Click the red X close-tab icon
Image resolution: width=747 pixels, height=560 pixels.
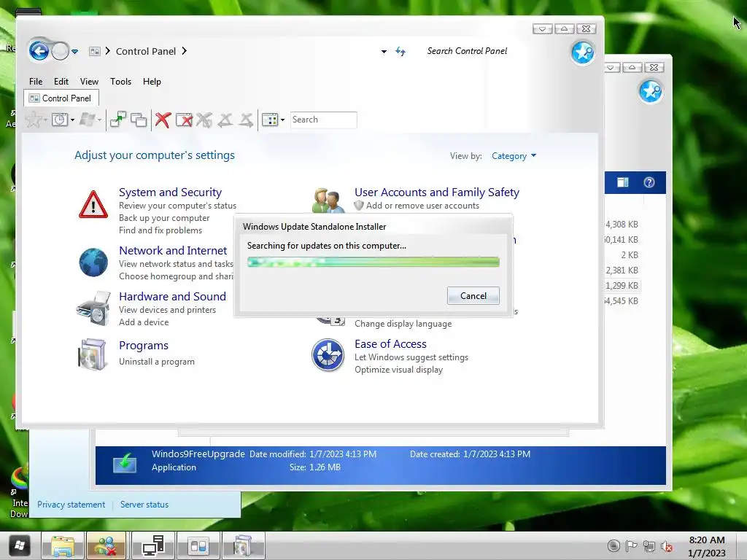point(163,120)
